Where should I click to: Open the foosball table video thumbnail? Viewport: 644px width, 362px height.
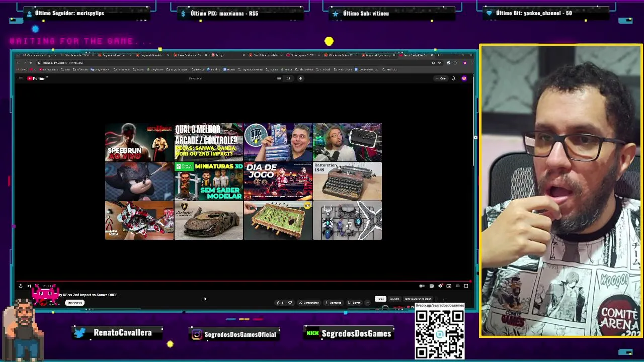click(x=278, y=221)
